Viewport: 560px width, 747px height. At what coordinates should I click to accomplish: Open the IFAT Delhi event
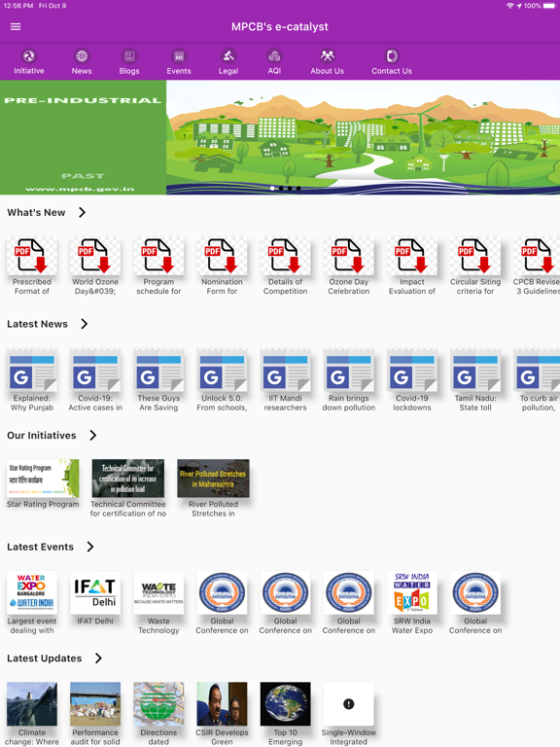tap(95, 592)
